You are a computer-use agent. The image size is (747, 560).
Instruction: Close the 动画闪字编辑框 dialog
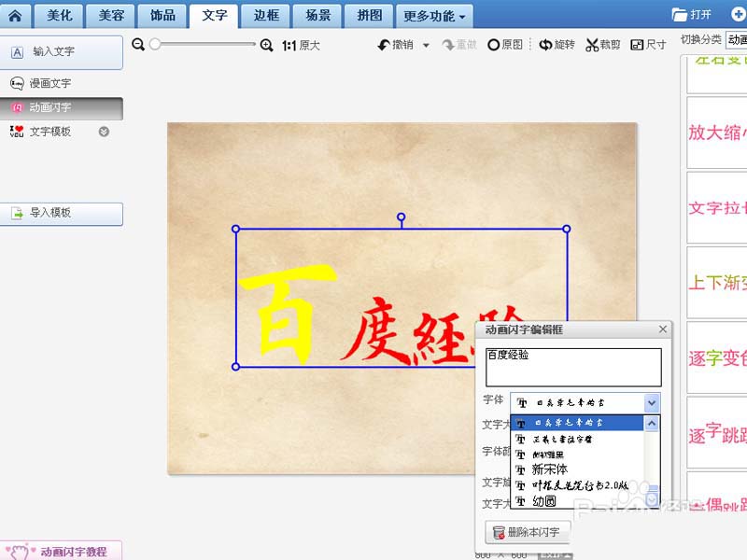[x=663, y=329]
